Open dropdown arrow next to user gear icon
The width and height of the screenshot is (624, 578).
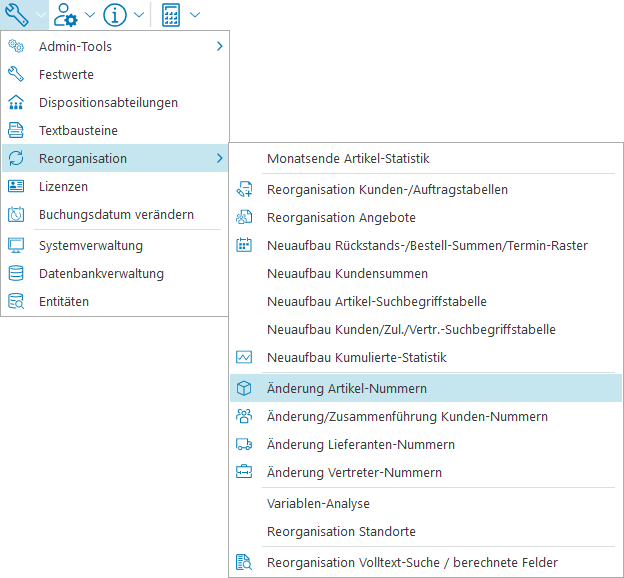(90, 15)
